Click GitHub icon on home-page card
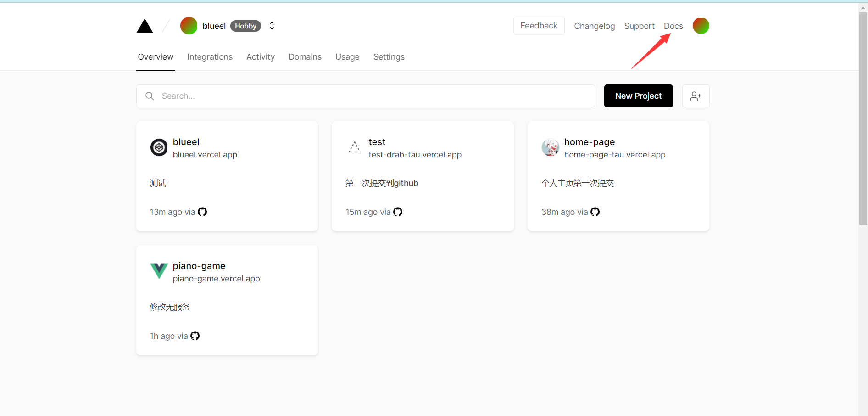 click(x=595, y=212)
